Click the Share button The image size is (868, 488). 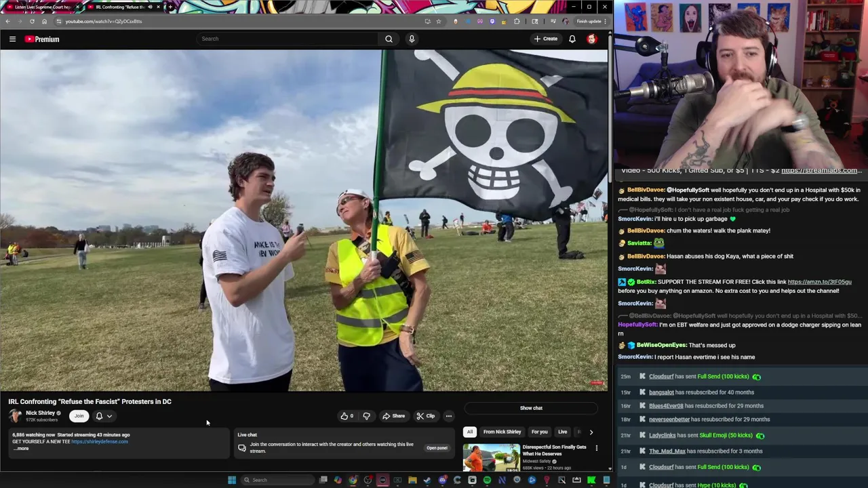pos(393,416)
